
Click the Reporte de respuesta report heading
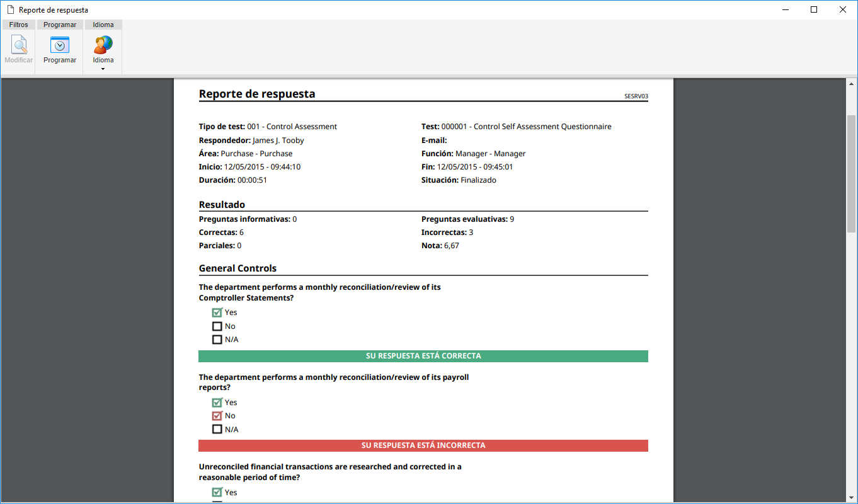pos(257,94)
